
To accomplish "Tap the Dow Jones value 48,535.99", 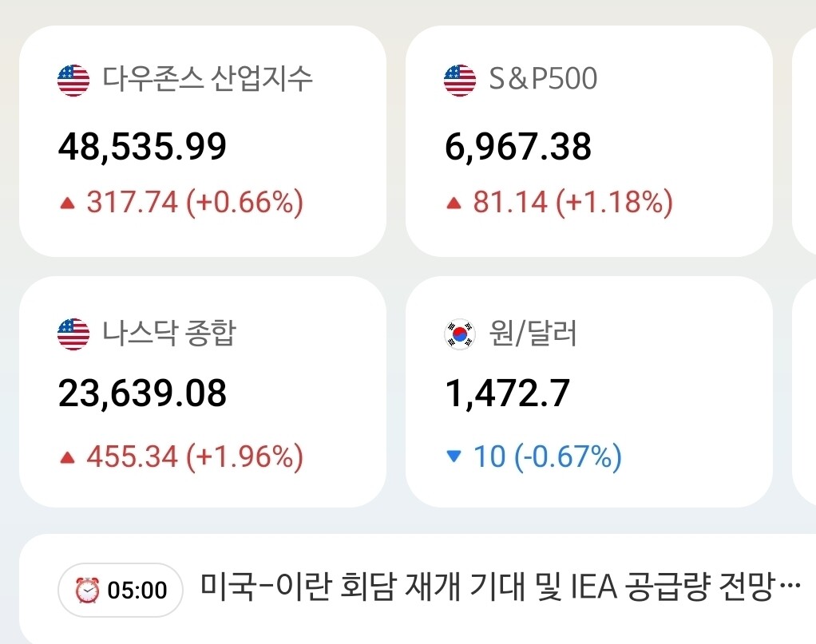I will 142,146.
